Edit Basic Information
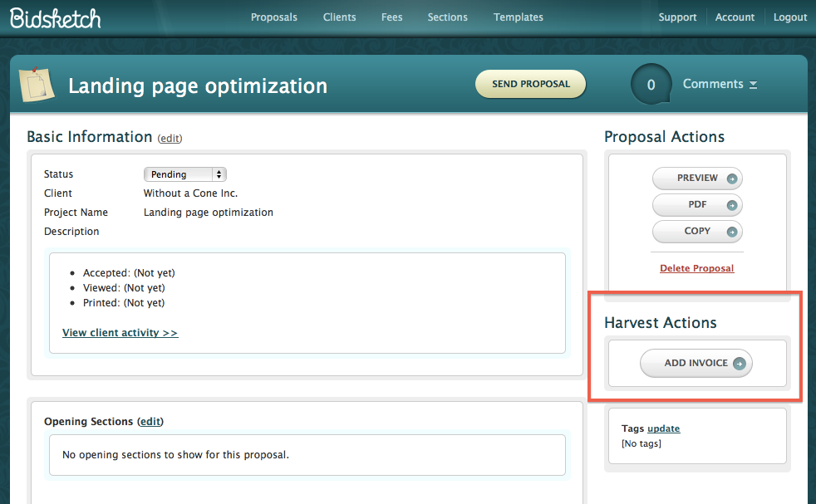Screen dimensions: 816x504 [170, 139]
